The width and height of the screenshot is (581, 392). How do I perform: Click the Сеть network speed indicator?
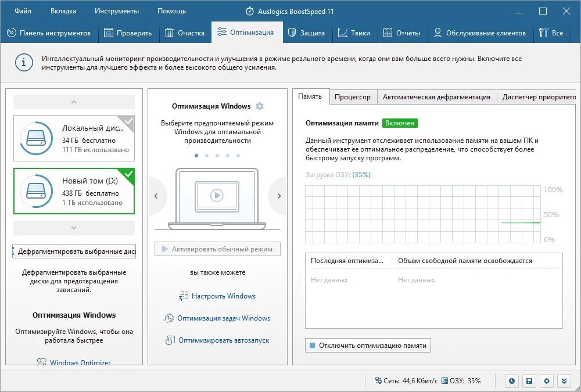[x=407, y=380]
